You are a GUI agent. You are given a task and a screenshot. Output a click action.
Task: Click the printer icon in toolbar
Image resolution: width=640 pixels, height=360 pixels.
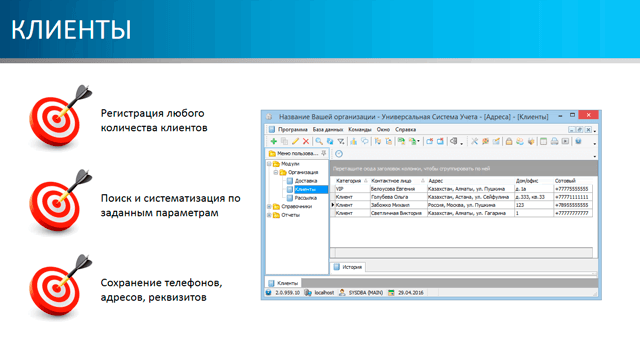coord(554,141)
